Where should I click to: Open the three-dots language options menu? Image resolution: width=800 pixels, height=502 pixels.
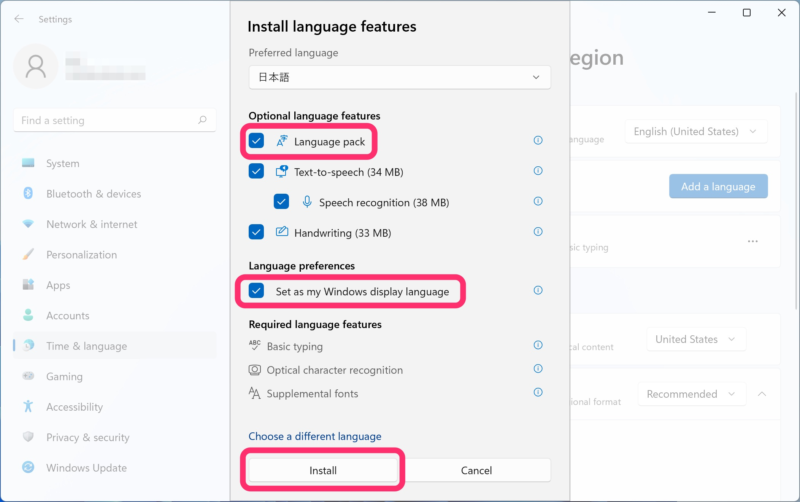point(753,241)
